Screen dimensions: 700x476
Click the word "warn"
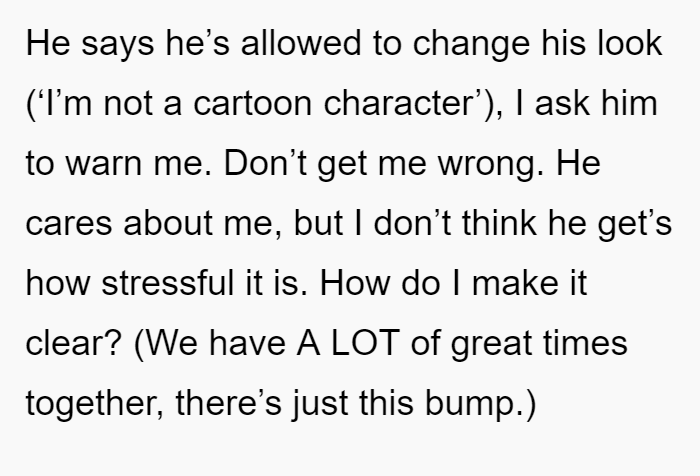point(104,163)
